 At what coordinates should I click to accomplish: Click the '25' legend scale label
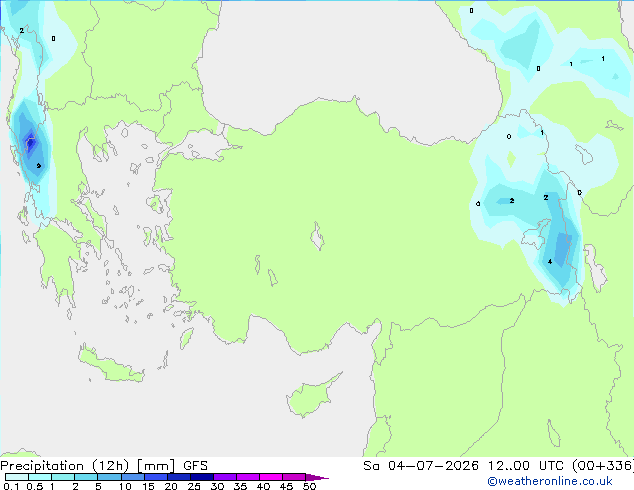click(194, 486)
